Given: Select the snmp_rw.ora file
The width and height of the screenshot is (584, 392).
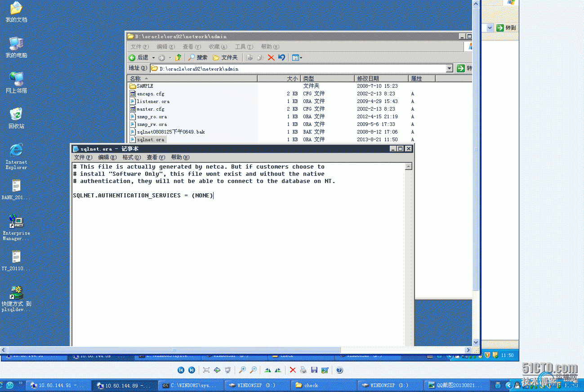Looking at the screenshot, I should pyautogui.click(x=148, y=124).
